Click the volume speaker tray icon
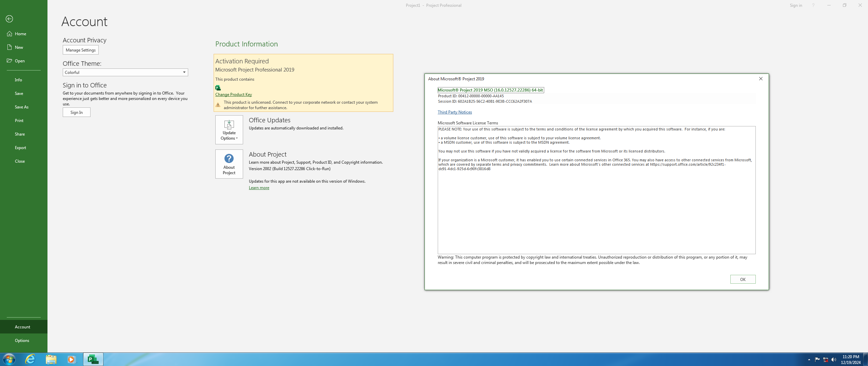868x366 pixels. (x=834, y=360)
